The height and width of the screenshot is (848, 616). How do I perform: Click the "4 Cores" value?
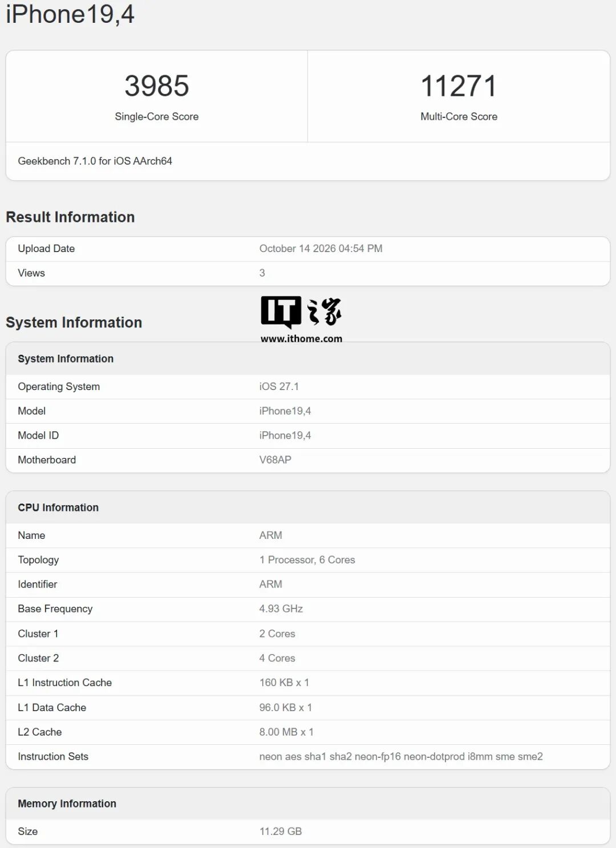pos(277,659)
